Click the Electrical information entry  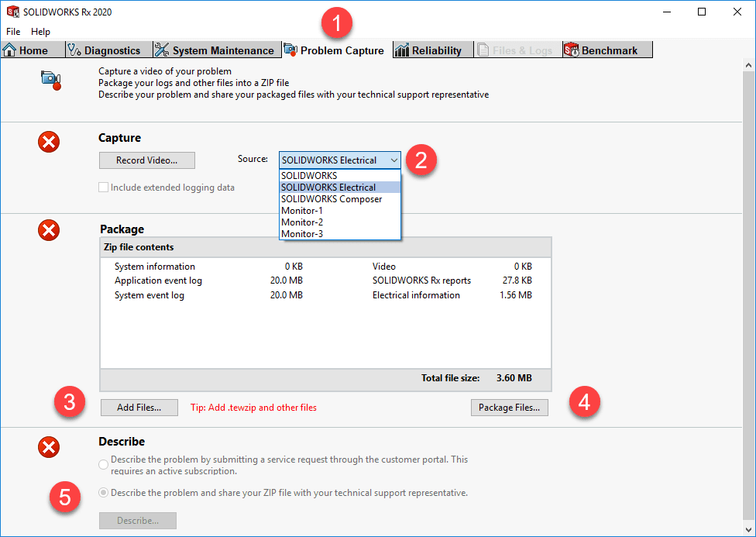[416, 294]
